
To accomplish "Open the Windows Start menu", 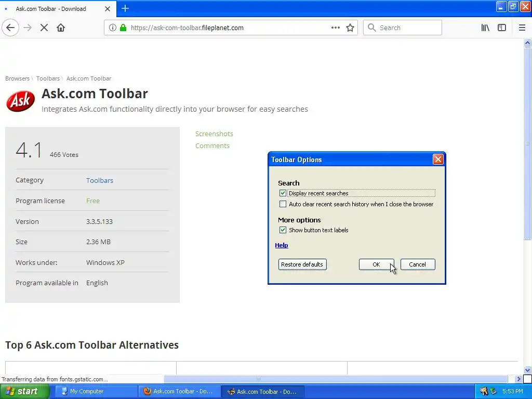I will (x=25, y=392).
